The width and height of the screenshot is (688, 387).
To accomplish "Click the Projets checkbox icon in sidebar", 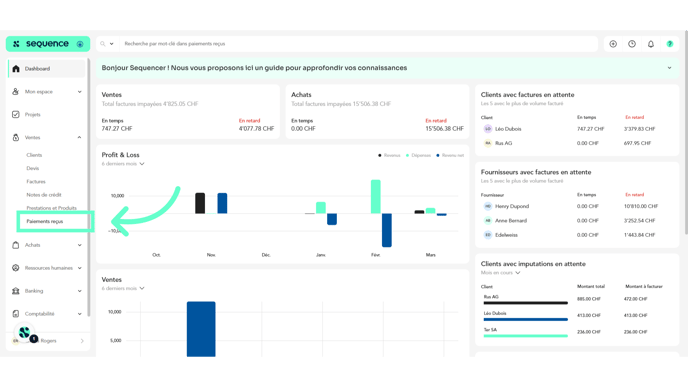I will pos(16,115).
